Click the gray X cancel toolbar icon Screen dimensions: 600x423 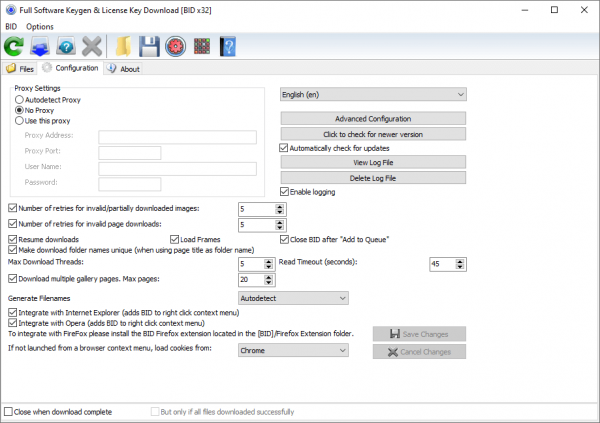pos(92,47)
